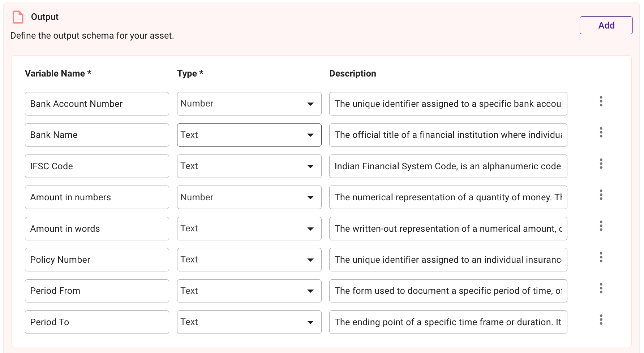This screenshot has height=353, width=644.
Task: Click 'Define the output schema for your asset.' text
Action: (92, 36)
